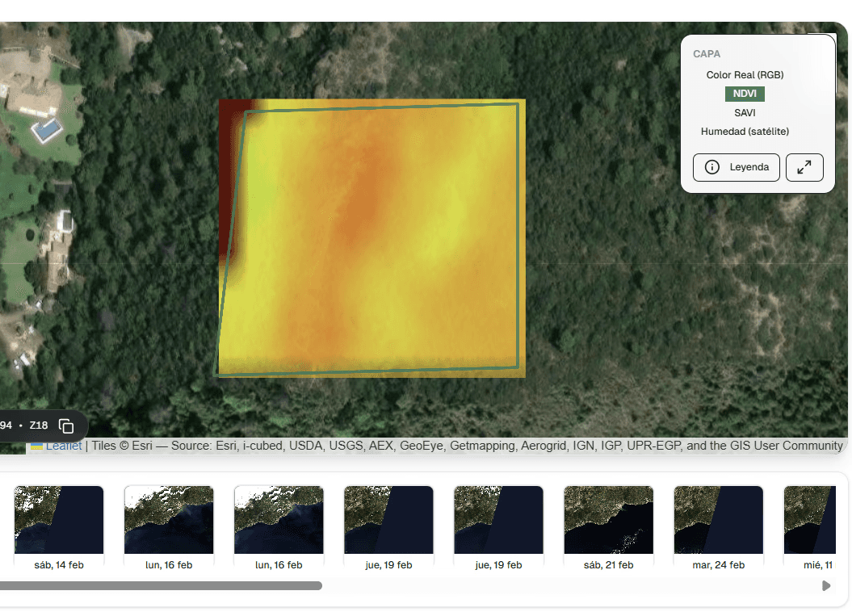
Task: Open the Leaflet attribution link
Action: point(64,446)
